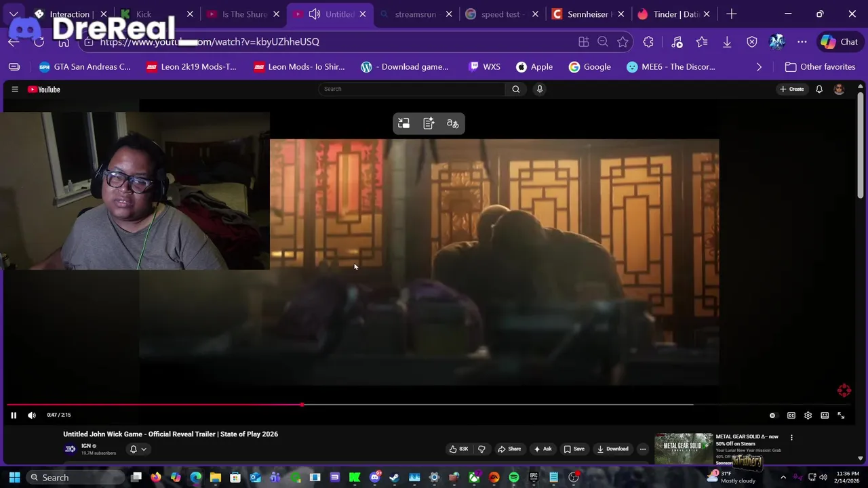This screenshot has height=488, width=868.
Task: Open IGN channel avatar
Action: pyautogui.click(x=70, y=449)
